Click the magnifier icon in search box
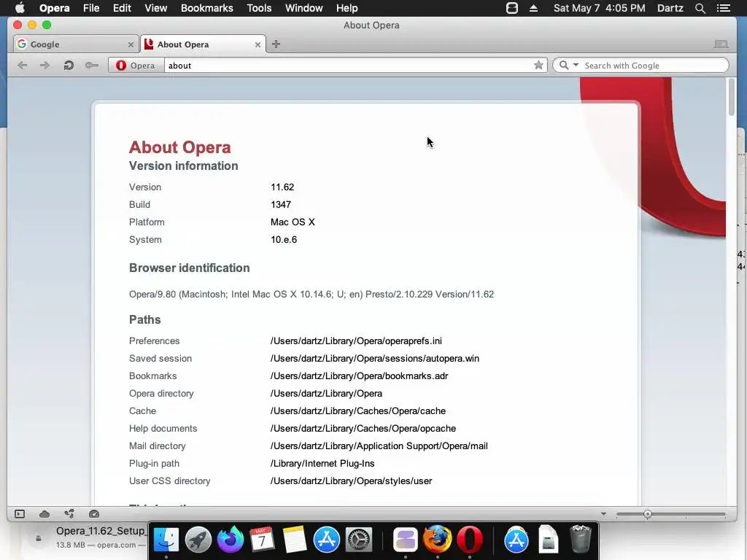This screenshot has width=747, height=560. point(564,65)
